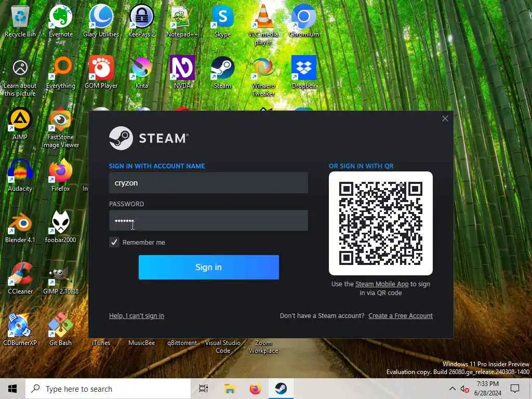Select the iTunes desktop label
This screenshot has width=532, height=399.
point(101,343)
